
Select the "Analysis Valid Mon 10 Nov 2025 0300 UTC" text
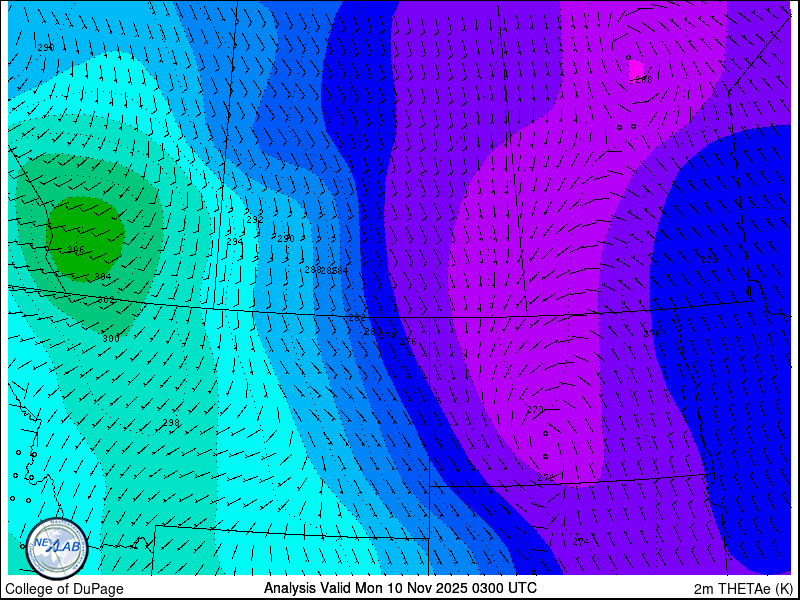pos(400,588)
